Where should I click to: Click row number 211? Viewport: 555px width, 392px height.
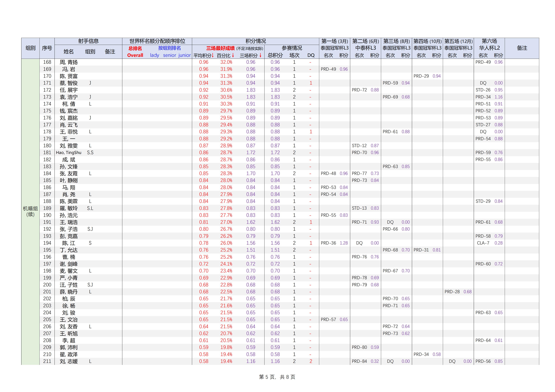[x=47, y=361]
